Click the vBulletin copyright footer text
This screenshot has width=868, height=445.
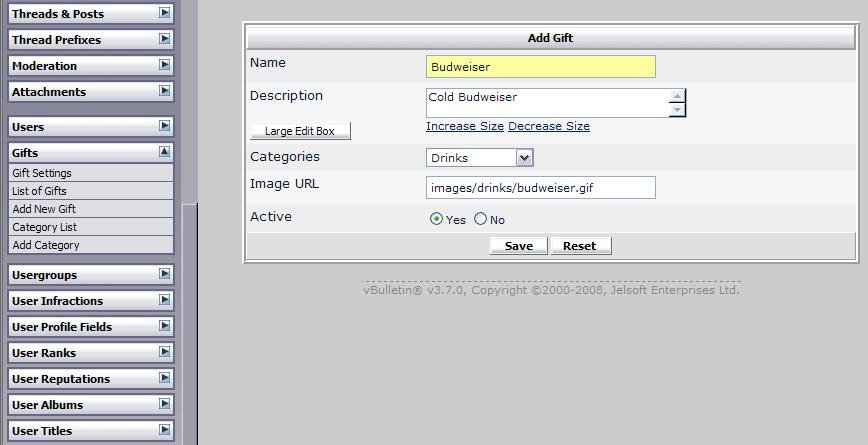click(x=551, y=290)
